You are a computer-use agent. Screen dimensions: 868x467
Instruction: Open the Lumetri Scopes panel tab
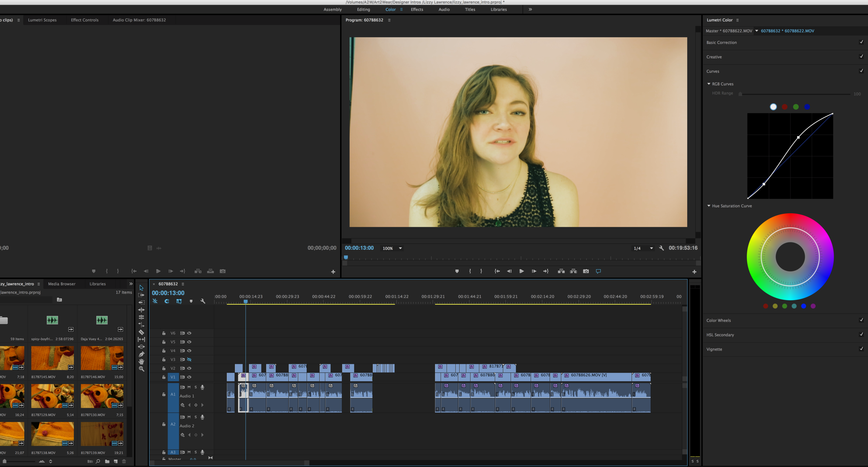42,20
